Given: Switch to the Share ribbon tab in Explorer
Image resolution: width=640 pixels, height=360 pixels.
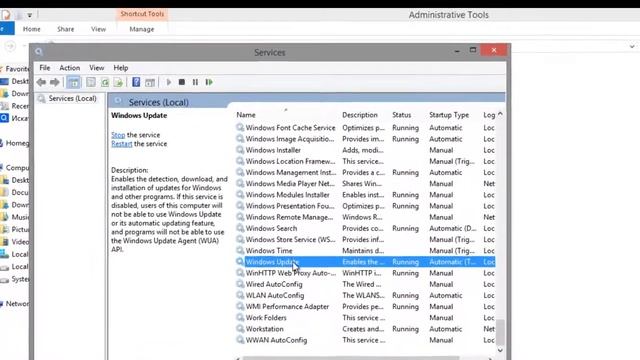Looking at the screenshot, I should (65, 29).
